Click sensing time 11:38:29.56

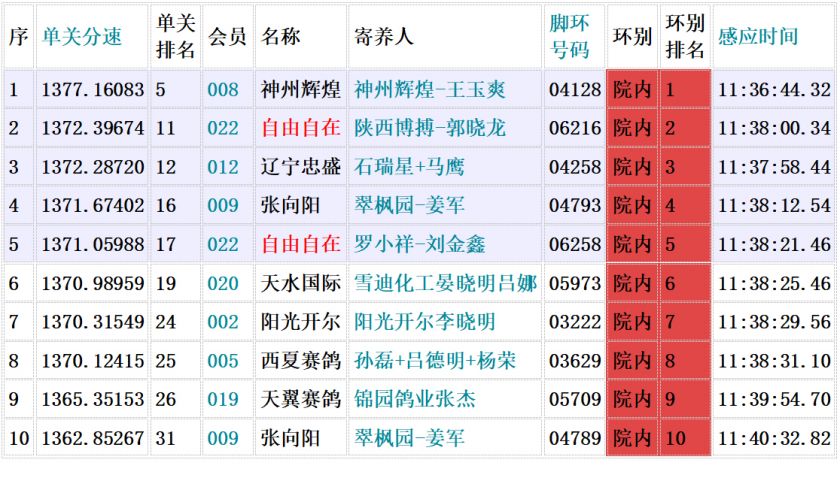click(x=775, y=321)
